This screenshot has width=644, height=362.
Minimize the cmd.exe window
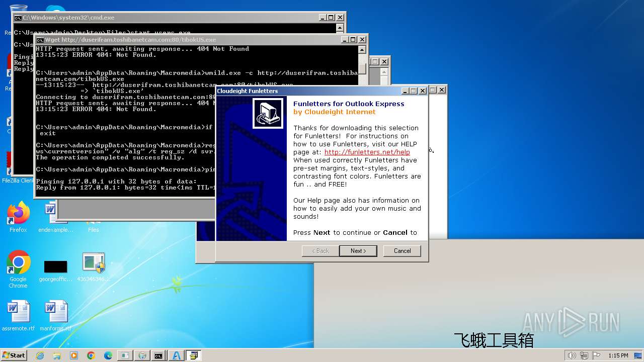(322, 17)
